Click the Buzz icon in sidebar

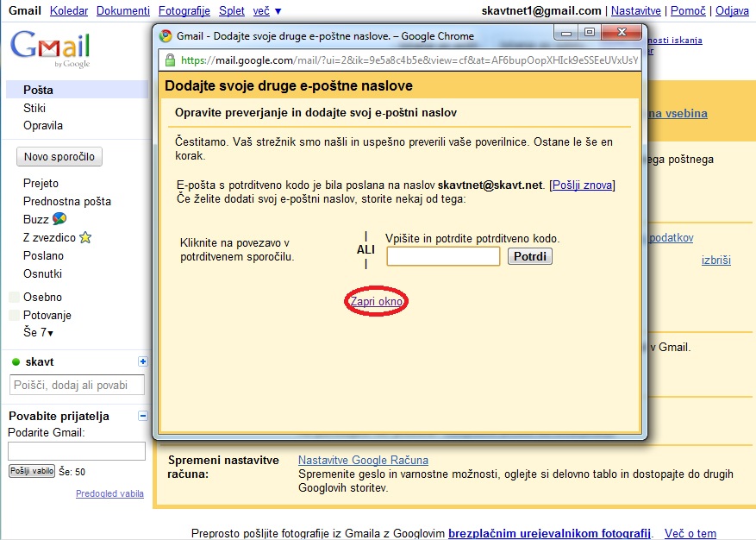click(59, 218)
